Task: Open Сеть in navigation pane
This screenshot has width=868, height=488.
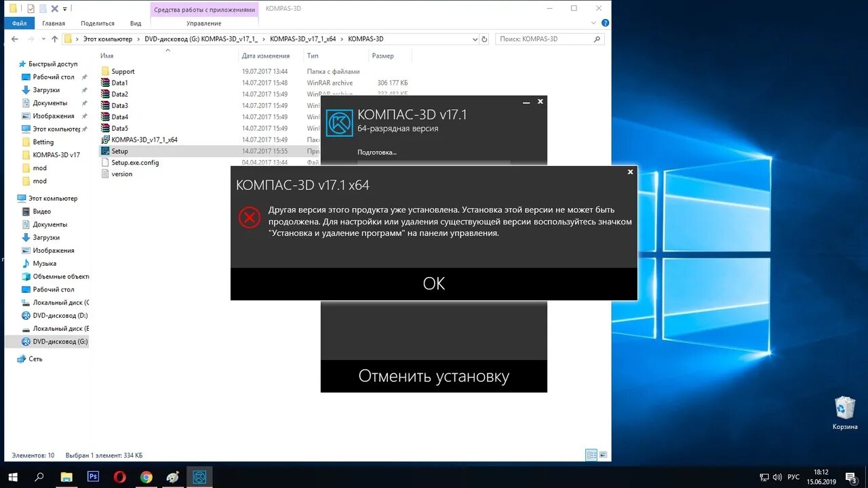Action: pyautogui.click(x=35, y=359)
